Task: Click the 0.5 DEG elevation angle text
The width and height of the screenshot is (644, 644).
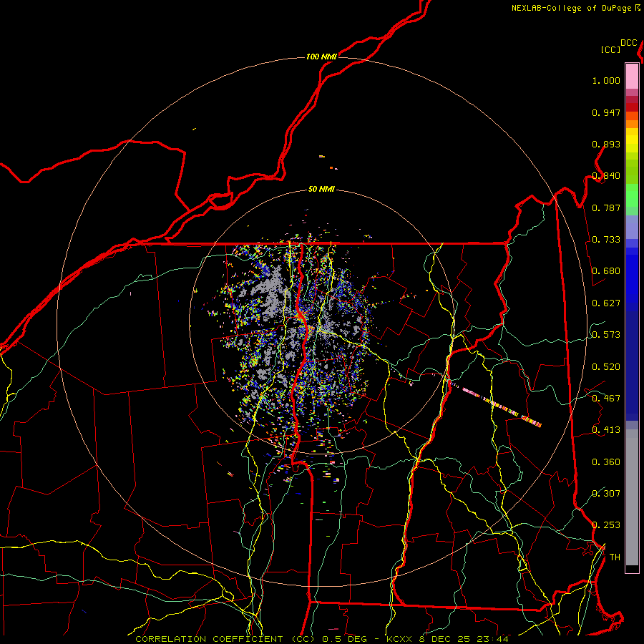Action: 344,639
